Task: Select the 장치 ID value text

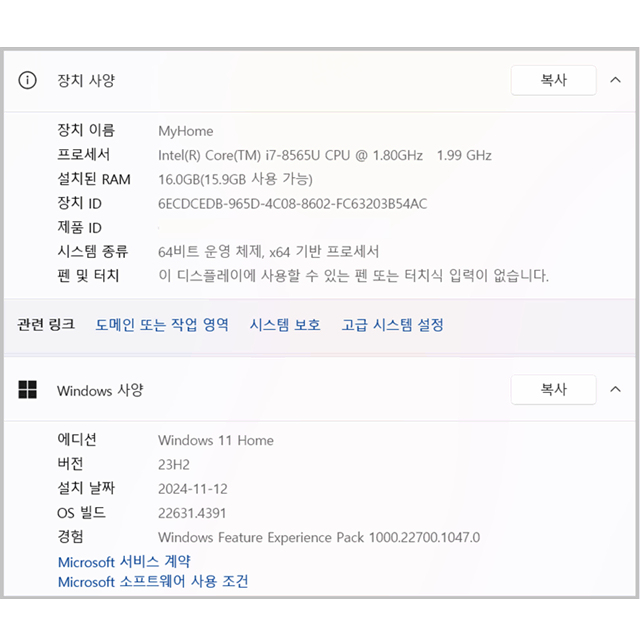Action: click(292, 203)
